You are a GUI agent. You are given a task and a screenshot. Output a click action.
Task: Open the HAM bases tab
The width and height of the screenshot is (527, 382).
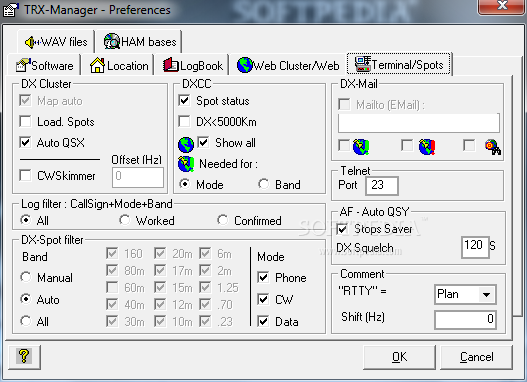click(x=140, y=42)
